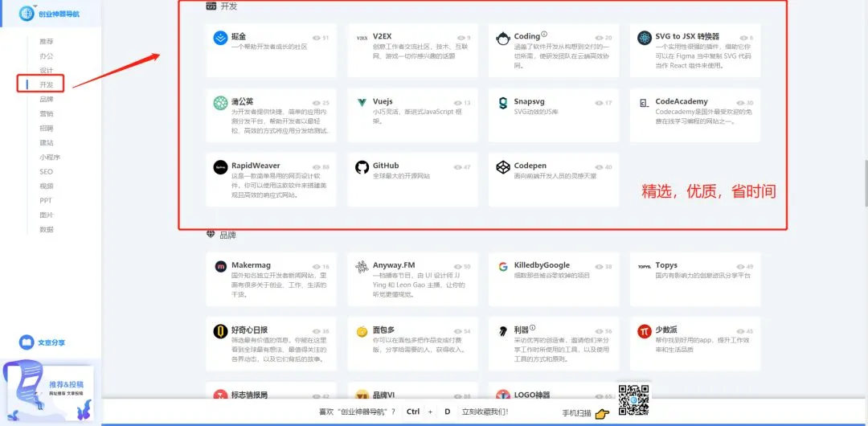Click the Codepen logo icon

click(x=503, y=167)
